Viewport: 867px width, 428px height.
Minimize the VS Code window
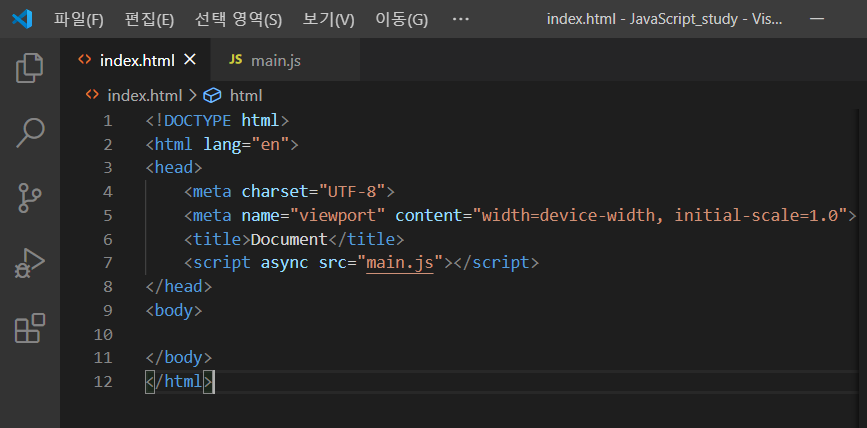817,19
